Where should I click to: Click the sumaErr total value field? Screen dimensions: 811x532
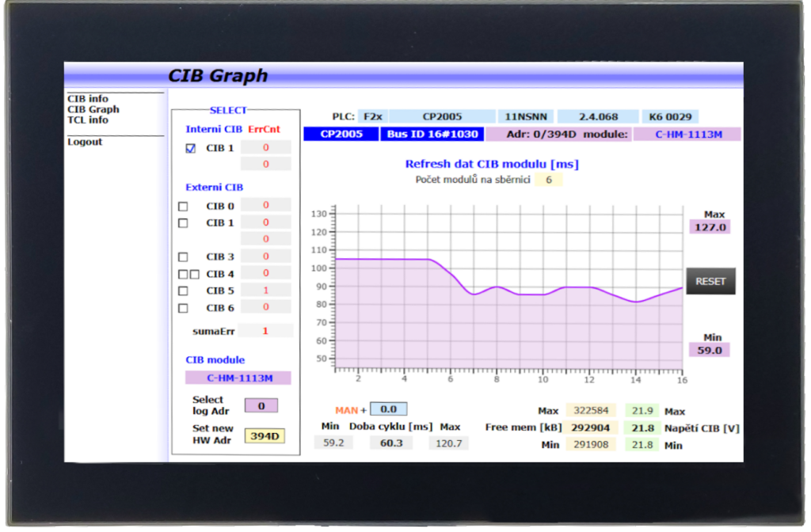265,331
